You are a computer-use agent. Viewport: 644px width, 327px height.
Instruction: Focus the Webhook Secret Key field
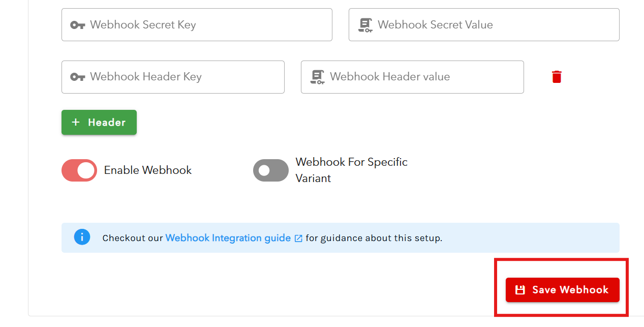[x=203, y=25]
